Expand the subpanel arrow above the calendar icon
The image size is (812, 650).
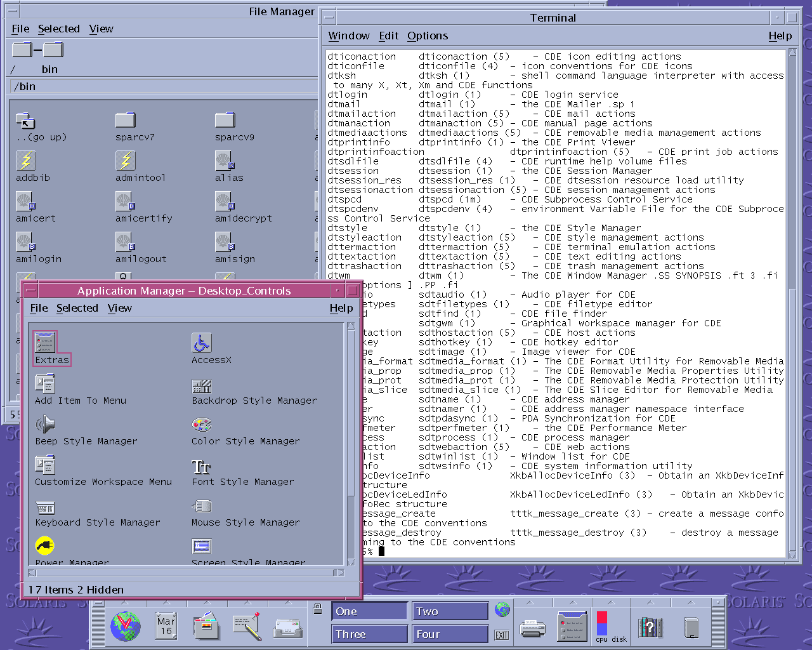coord(166,602)
